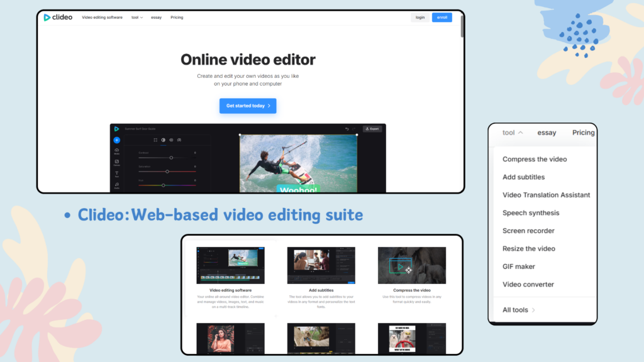Adjust the Hue slider handle

click(164, 185)
